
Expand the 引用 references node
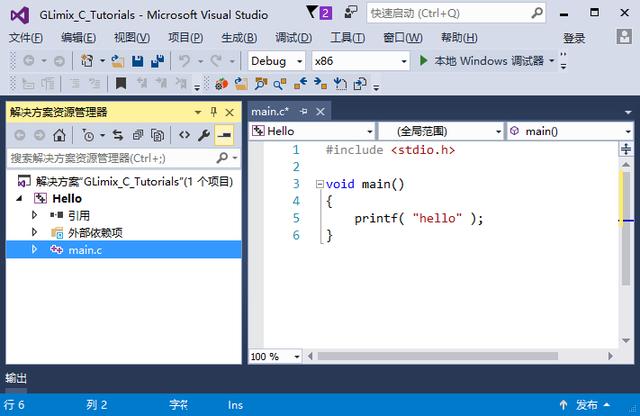click(x=34, y=215)
